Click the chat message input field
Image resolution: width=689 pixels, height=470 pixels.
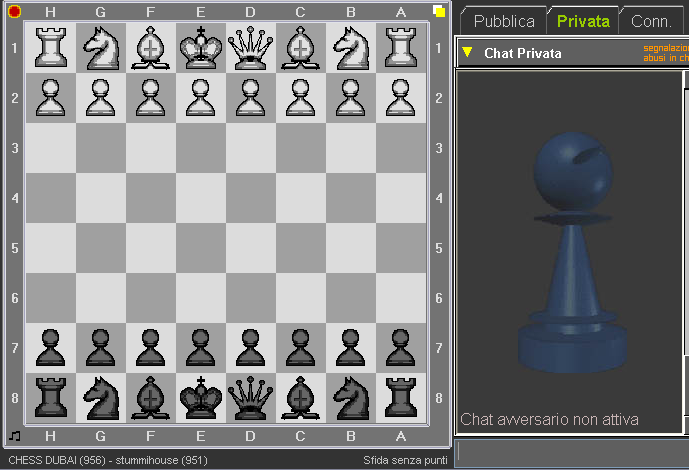[x=572, y=450]
